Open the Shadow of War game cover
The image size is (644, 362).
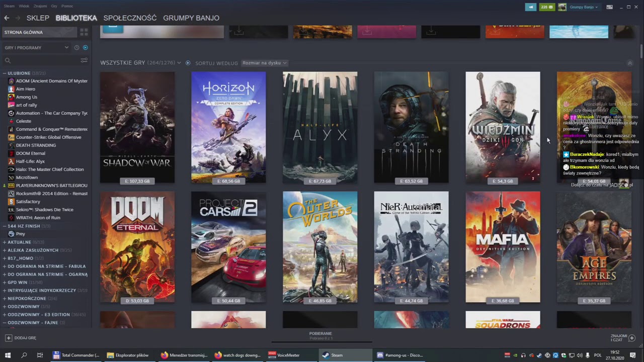[x=137, y=128]
